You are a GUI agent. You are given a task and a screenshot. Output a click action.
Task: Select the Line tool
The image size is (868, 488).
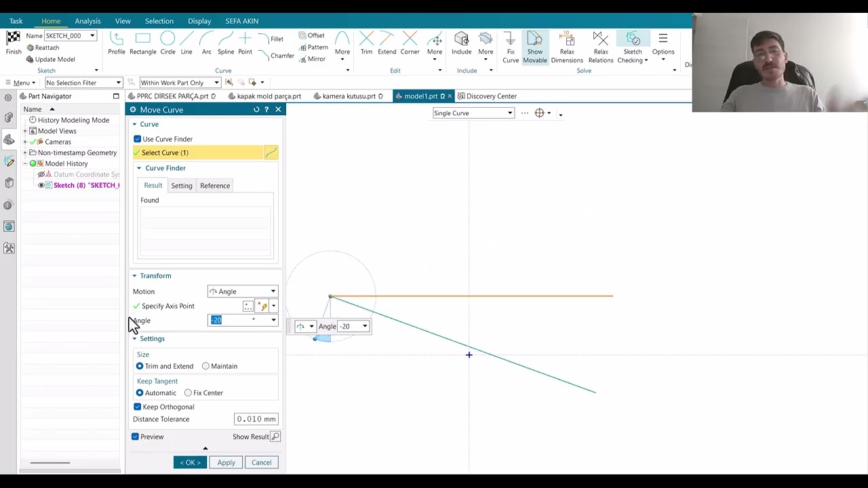coord(186,43)
